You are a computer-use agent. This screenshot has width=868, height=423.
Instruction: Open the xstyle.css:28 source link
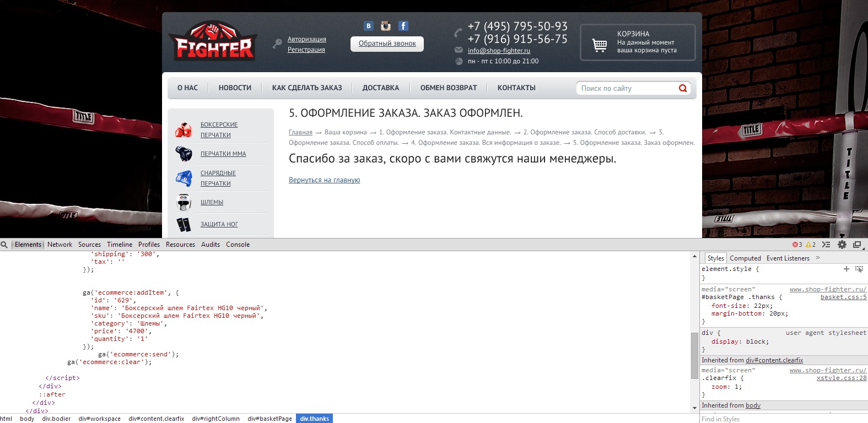tap(842, 378)
